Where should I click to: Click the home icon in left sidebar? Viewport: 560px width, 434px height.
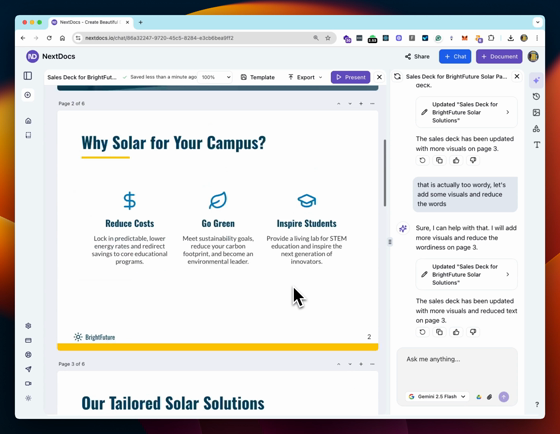pos(28,121)
